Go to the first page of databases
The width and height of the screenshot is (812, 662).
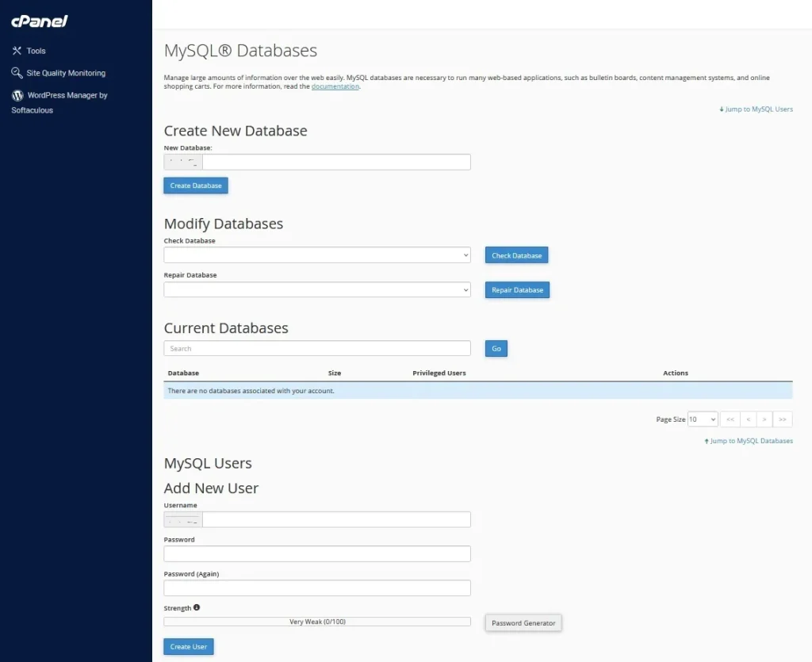(730, 419)
